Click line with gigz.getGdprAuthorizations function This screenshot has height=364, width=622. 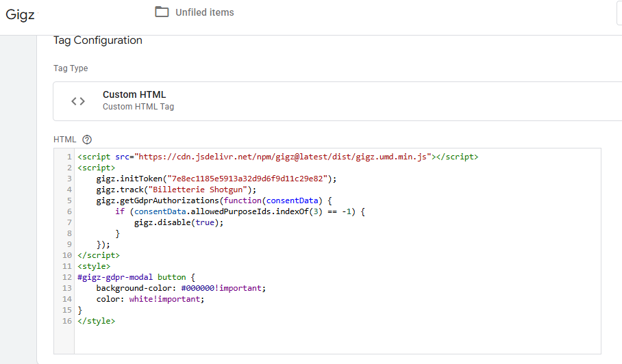pos(214,200)
